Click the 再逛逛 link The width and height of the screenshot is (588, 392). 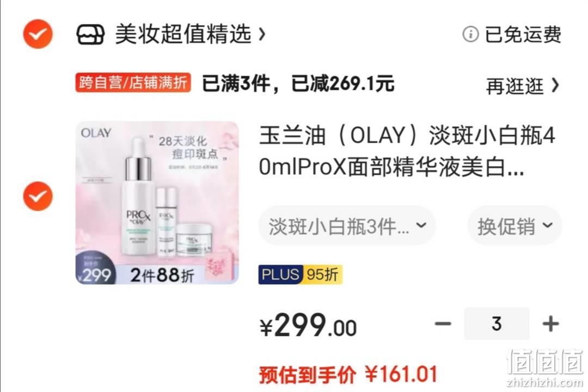[514, 86]
